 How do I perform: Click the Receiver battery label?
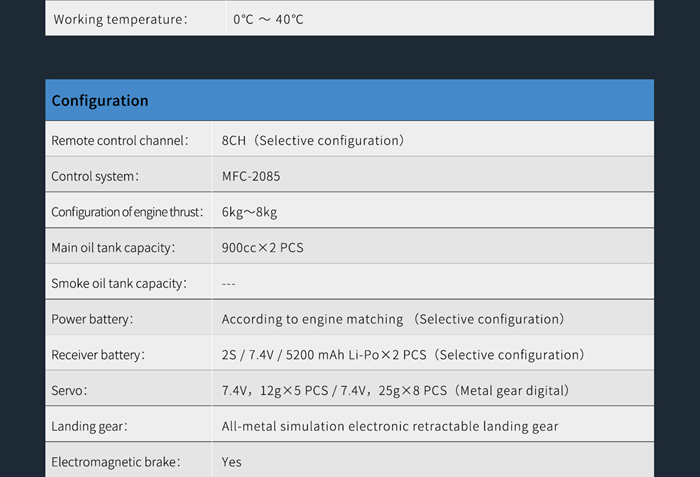click(x=98, y=355)
